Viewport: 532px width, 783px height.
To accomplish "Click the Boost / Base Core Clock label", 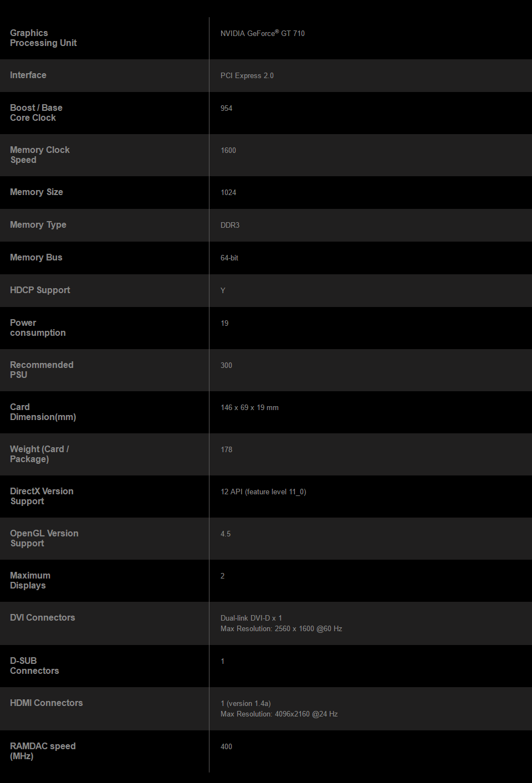I will [36, 113].
